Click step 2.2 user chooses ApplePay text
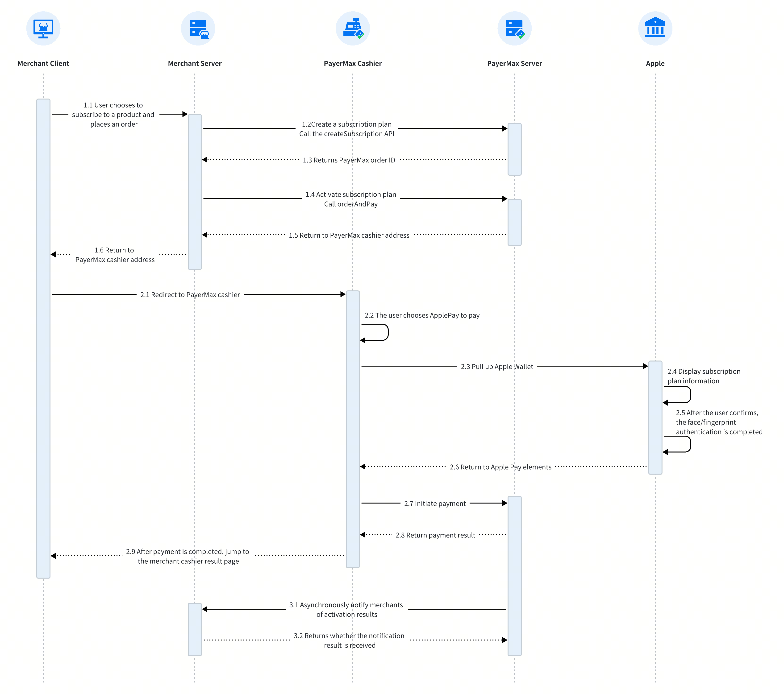The height and width of the screenshot is (694, 784). pyautogui.click(x=422, y=315)
